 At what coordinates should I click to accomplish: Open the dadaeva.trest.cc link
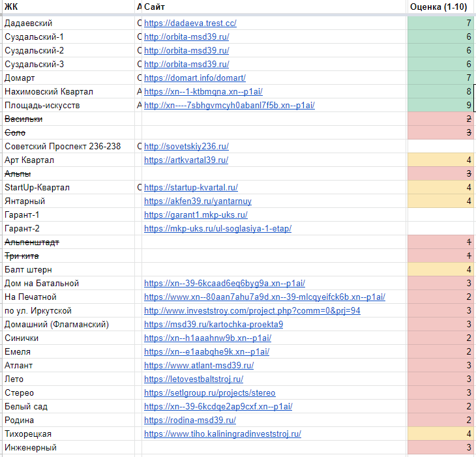190,23
